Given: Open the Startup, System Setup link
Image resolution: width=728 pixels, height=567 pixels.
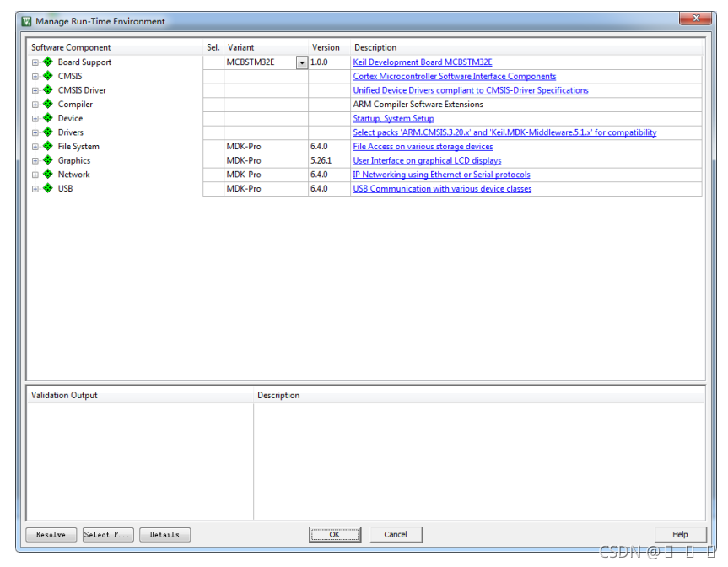Looking at the screenshot, I should pyautogui.click(x=393, y=118).
